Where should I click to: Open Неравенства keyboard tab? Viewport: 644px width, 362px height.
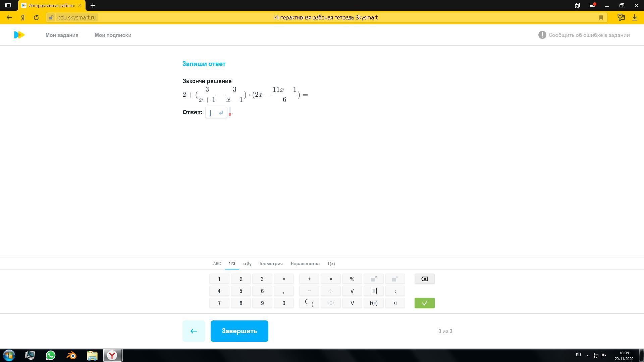tap(305, 263)
